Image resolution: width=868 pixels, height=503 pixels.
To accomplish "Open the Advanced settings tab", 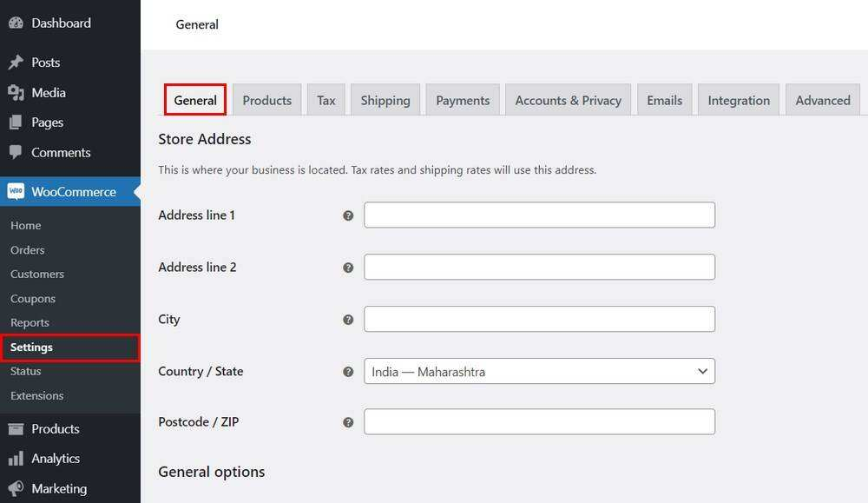I will 823,100.
